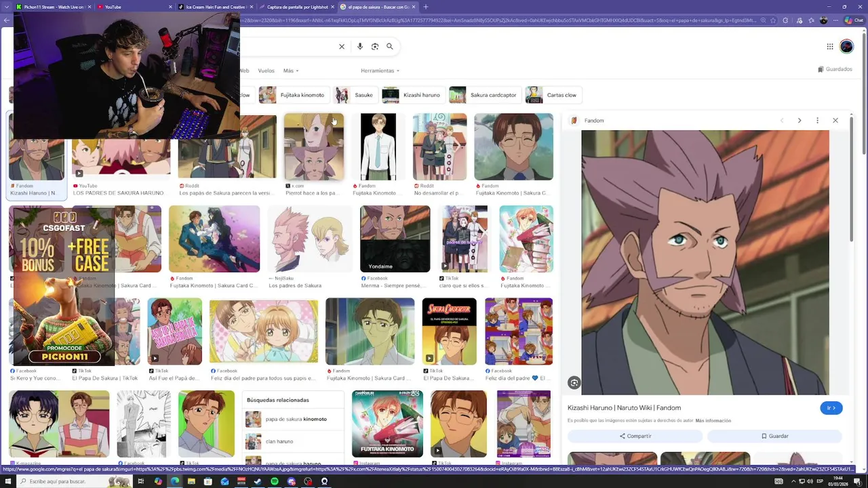The image size is (868, 488).
Task: Open the x.com Pierrot image result
Action: (x=313, y=147)
